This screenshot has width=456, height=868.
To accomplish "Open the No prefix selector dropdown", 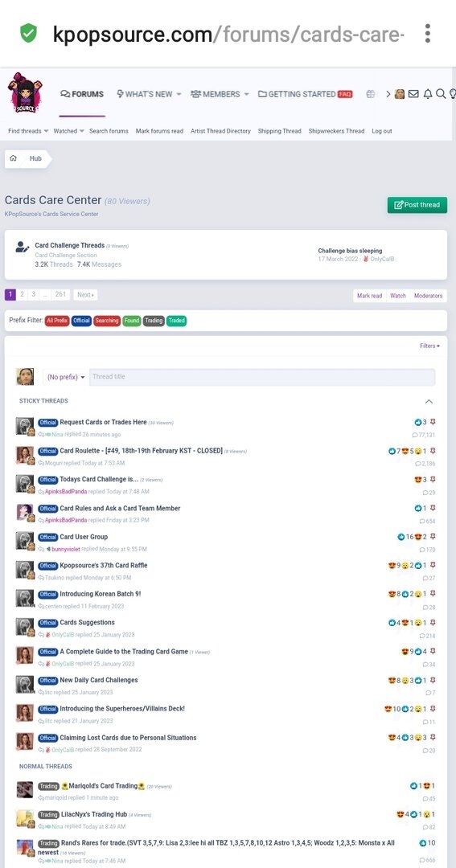I will (66, 377).
